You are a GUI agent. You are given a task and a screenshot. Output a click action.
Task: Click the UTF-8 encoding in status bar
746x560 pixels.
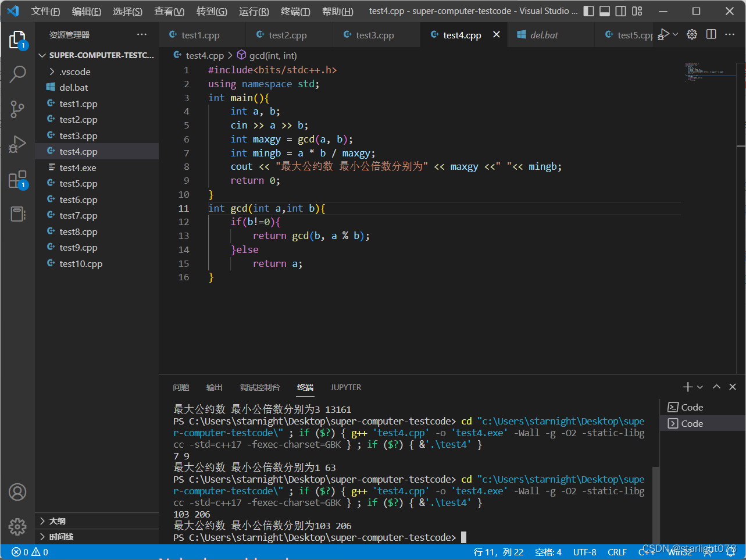point(585,552)
